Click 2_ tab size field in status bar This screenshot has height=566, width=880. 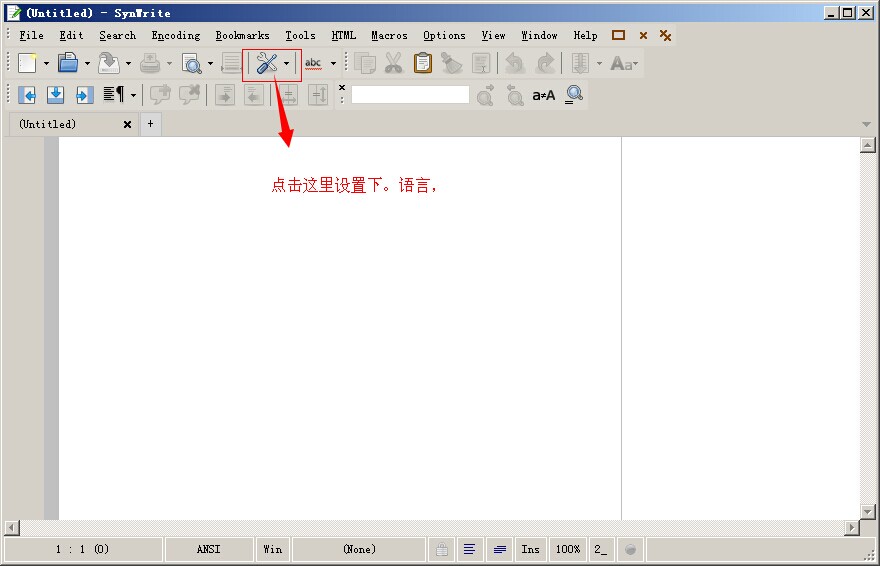tap(601, 549)
